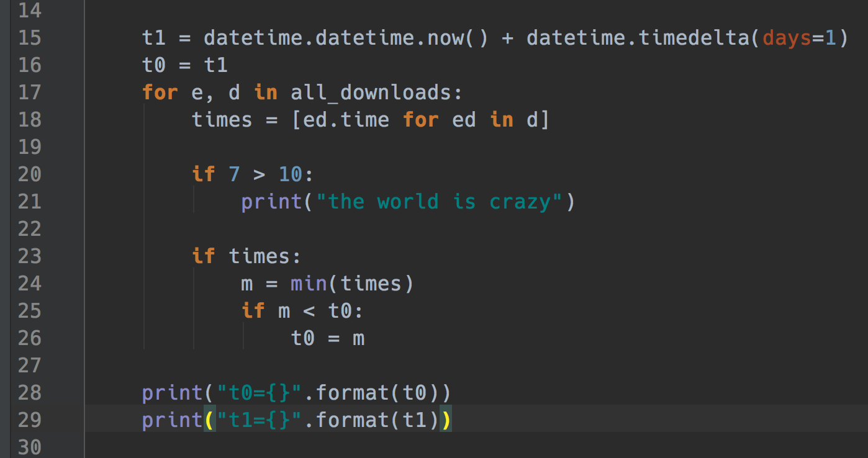This screenshot has width=868, height=458.
Task: Place cursor on the days keyword argument
Action: [786, 38]
